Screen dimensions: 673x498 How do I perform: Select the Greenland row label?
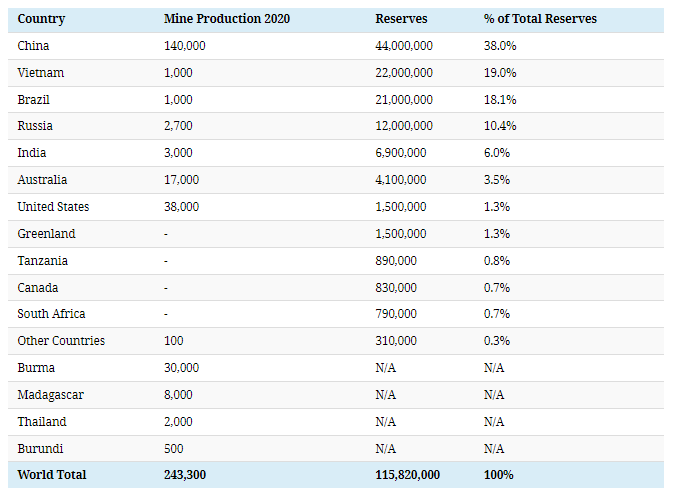[46, 234]
